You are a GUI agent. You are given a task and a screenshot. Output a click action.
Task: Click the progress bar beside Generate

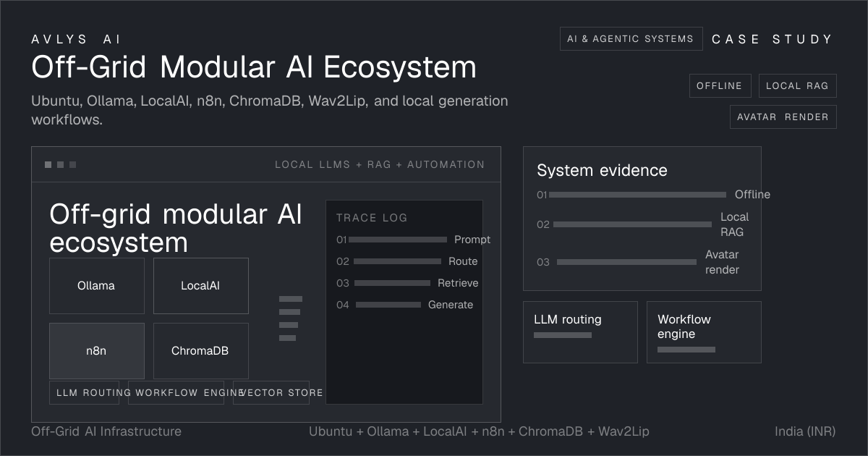388,305
